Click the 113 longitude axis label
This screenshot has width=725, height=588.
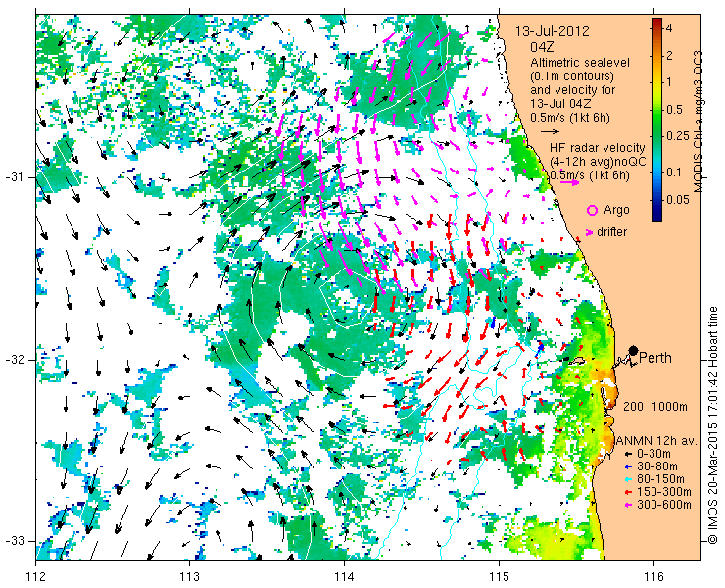coord(189,577)
